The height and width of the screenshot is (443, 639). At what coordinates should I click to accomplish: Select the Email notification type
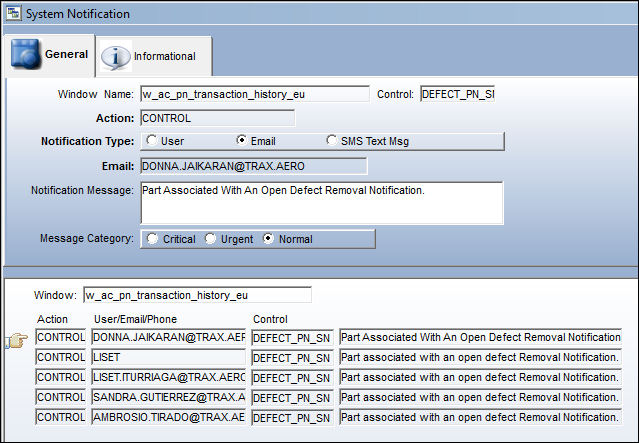[242, 140]
